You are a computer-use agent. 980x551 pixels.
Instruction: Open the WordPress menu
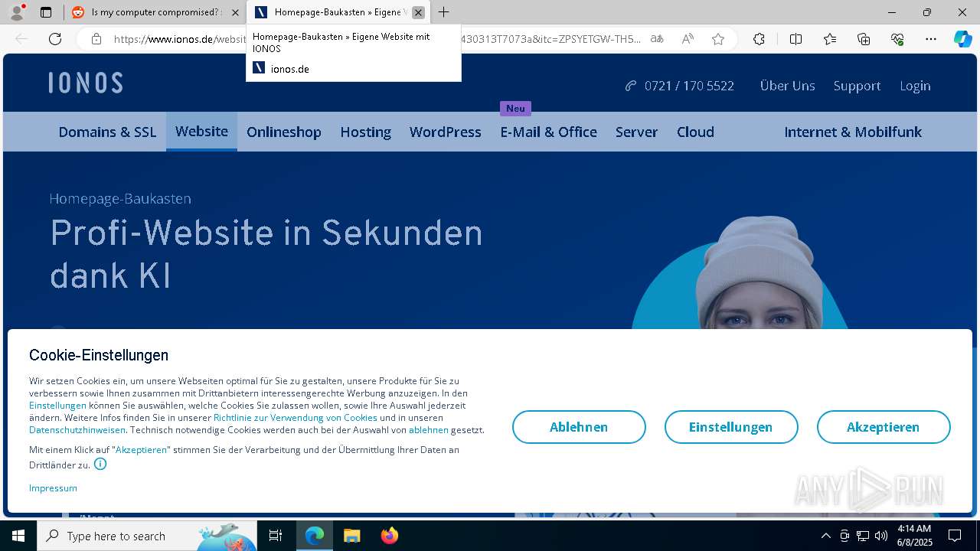(445, 132)
